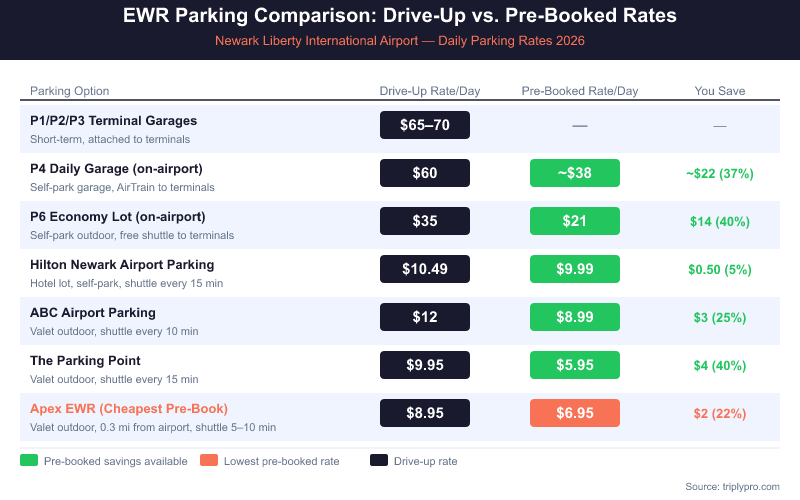Click the $21 P6 pre-booked badge

tap(575, 221)
